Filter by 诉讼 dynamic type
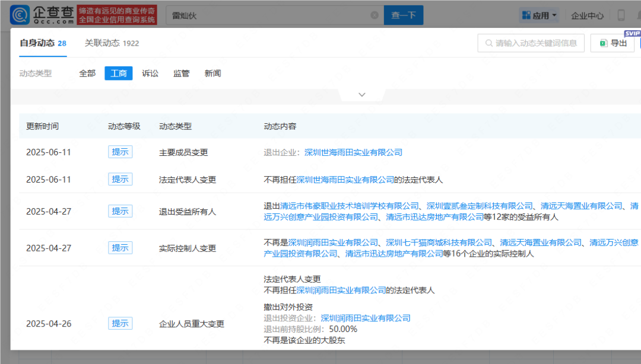This screenshot has width=641, height=364. tap(150, 73)
